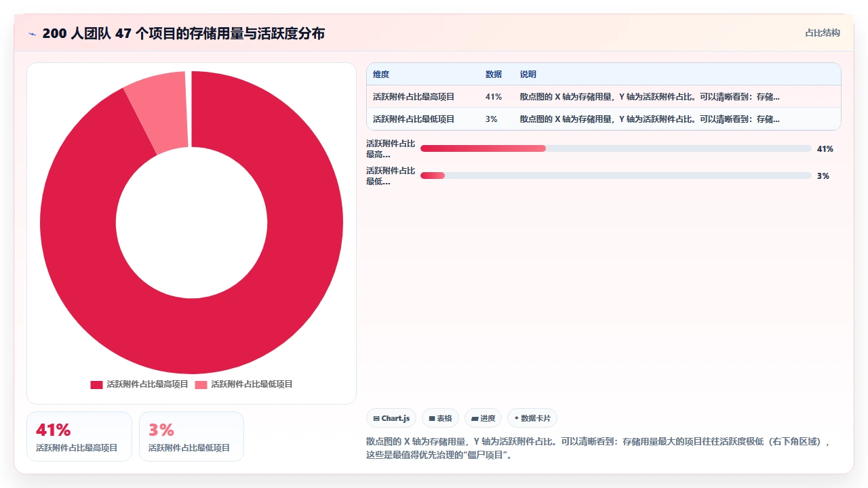Toggle the pink legend swatch 活跃附件占比最低项目

[201, 384]
